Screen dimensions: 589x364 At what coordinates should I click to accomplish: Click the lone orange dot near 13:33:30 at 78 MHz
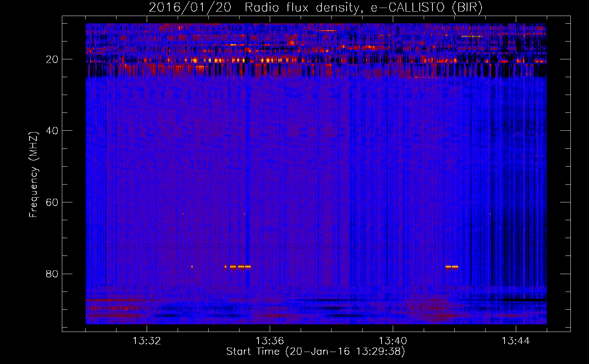192,267
